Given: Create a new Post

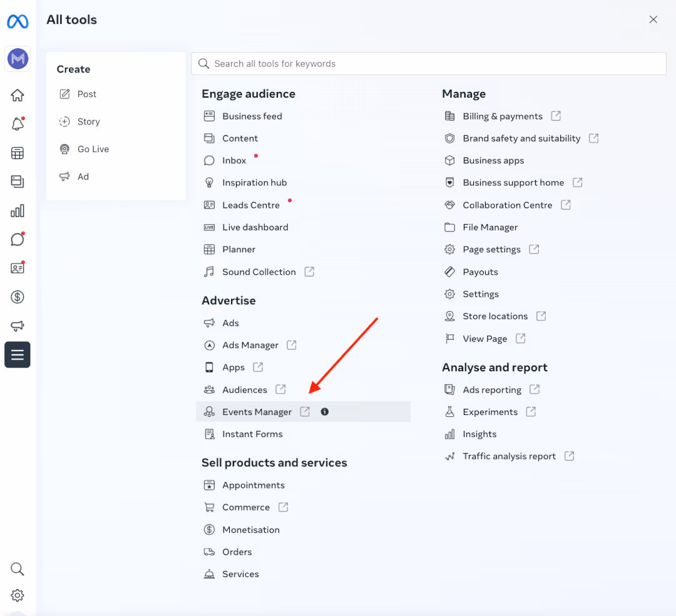Looking at the screenshot, I should [x=78, y=94].
